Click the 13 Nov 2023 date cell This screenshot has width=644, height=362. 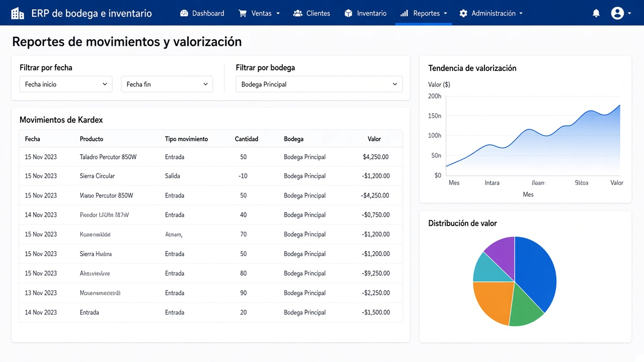[41, 293]
